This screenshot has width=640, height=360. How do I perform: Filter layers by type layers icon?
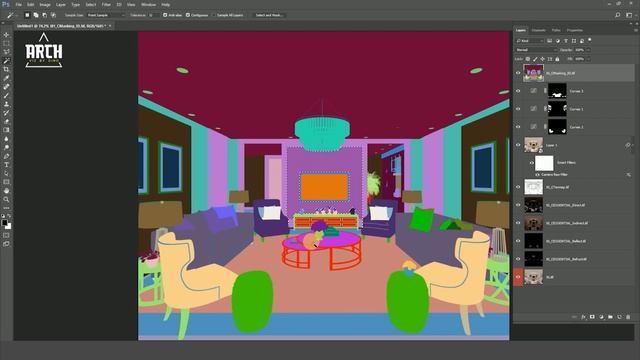[566, 41]
